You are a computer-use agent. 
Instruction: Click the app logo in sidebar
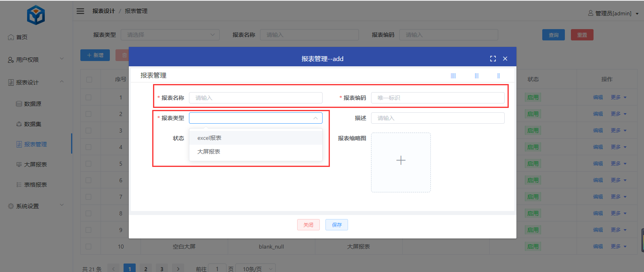36,15
